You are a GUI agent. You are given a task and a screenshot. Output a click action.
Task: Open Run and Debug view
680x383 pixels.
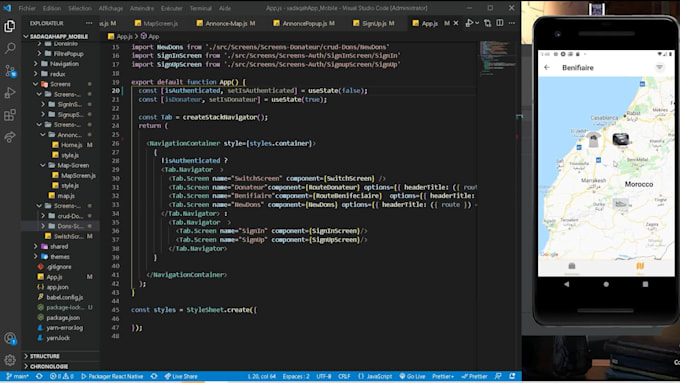tap(10, 93)
